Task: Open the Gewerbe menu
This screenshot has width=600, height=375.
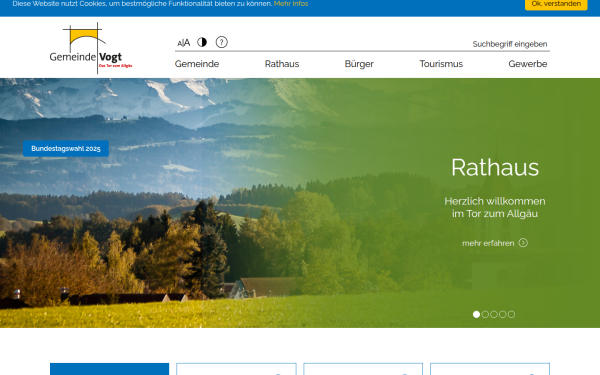Action: (x=528, y=64)
